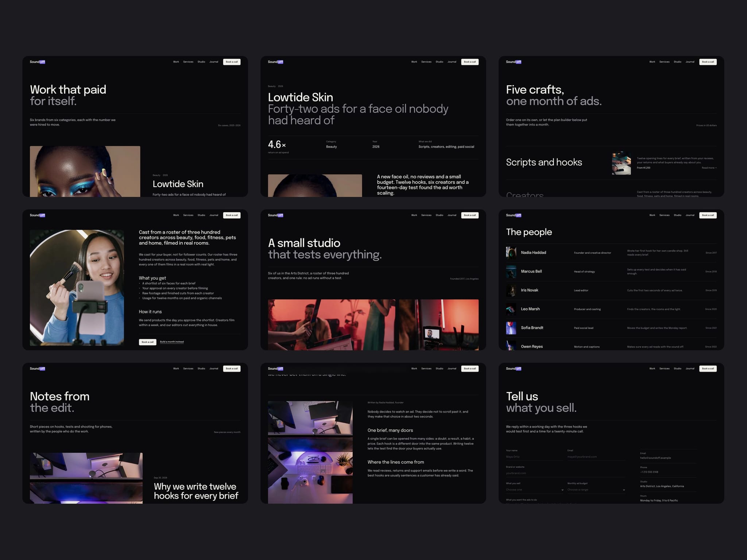This screenshot has width=747, height=560.
Task: Click the camera monitor studio photo on the right
Action: pyautogui.click(x=439, y=325)
